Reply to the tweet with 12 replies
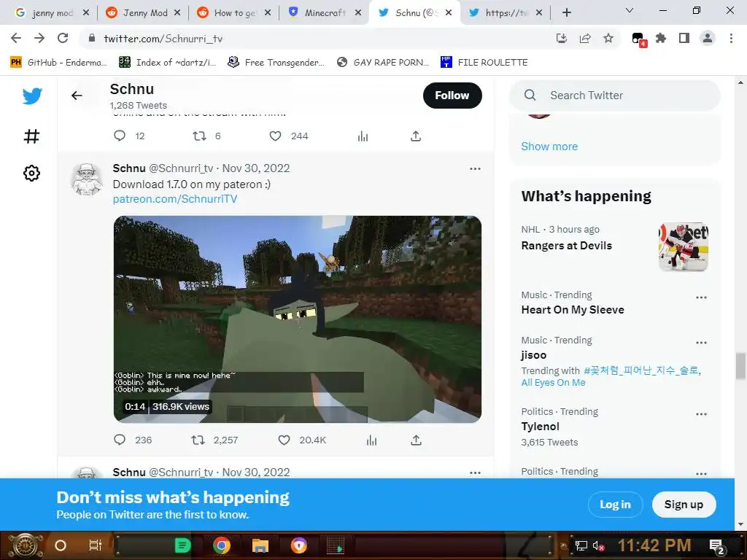Viewport: 747px width, 560px height. [x=120, y=136]
